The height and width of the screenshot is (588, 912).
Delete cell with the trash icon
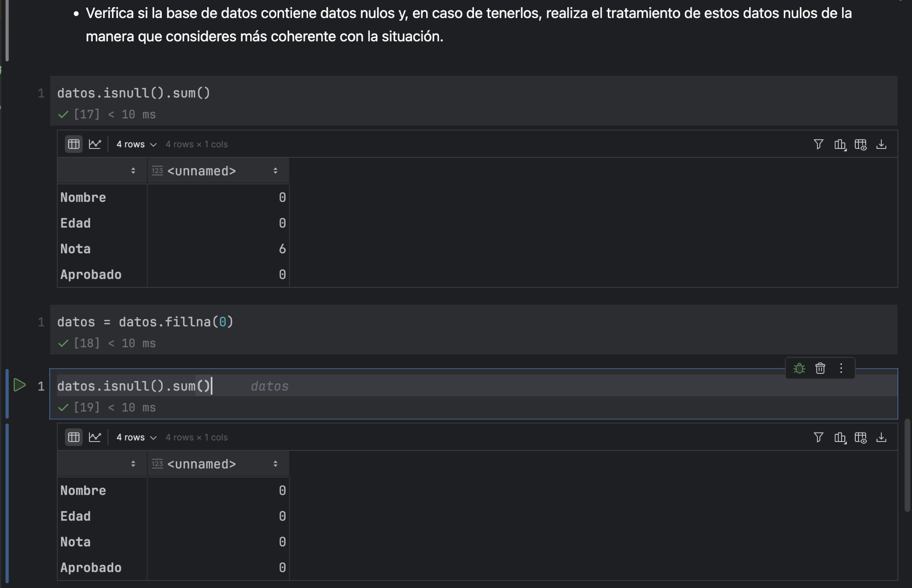pyautogui.click(x=820, y=368)
